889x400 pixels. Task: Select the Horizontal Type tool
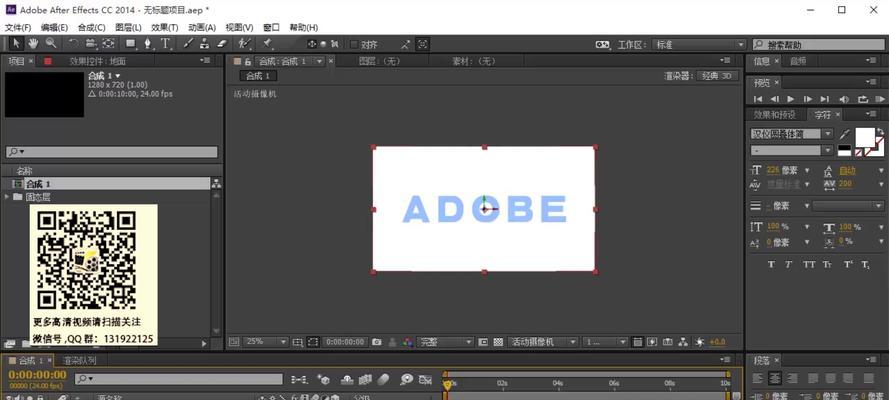pyautogui.click(x=166, y=44)
